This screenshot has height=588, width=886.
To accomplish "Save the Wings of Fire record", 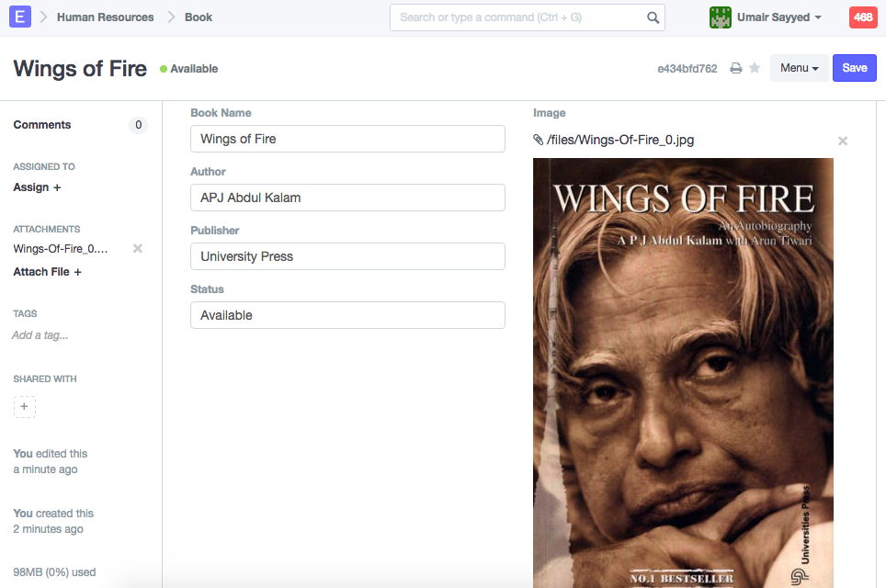I will (x=855, y=68).
